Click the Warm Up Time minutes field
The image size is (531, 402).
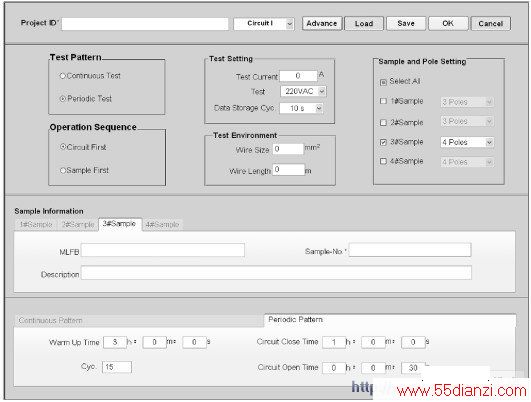(154, 342)
